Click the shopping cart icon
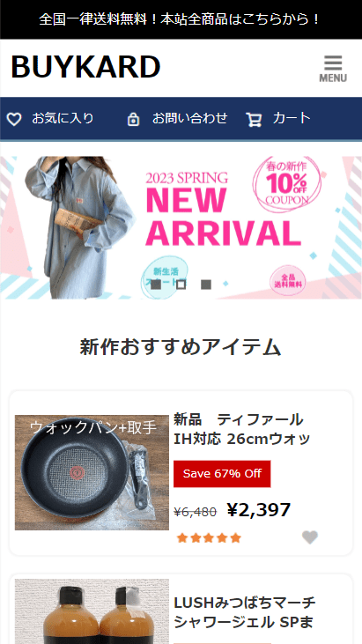Screen dimensions: 362x644 pos(254,120)
